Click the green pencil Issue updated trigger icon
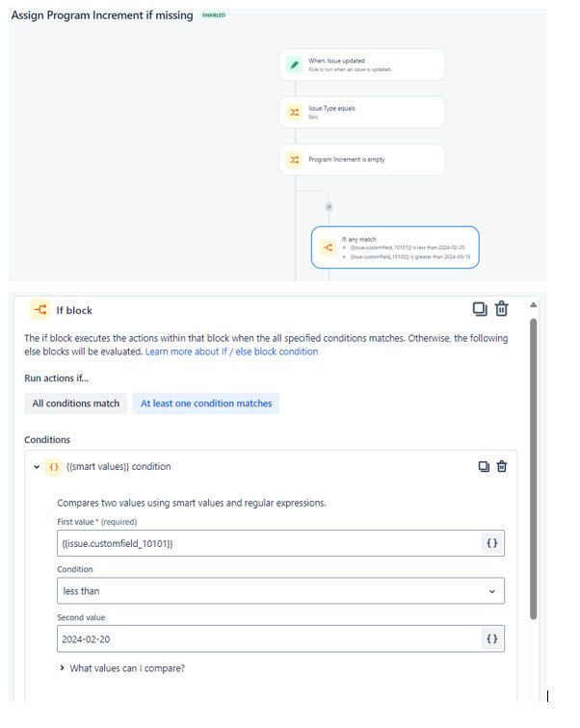 click(294, 65)
